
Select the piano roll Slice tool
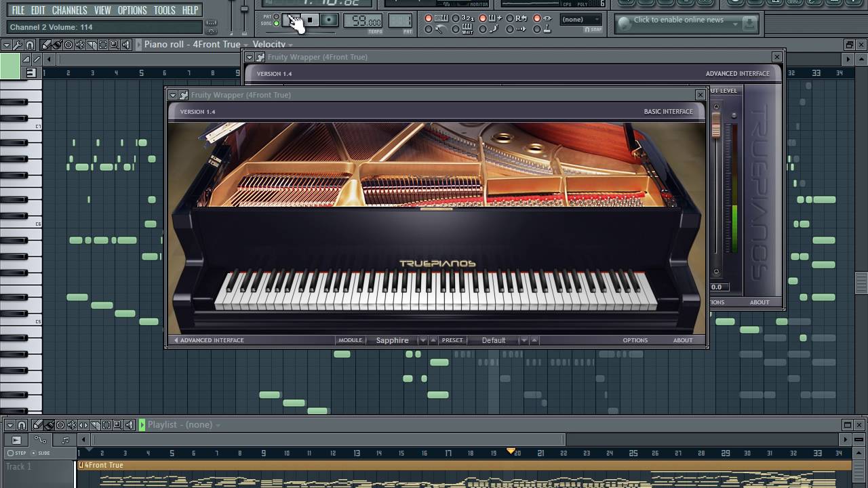92,45
